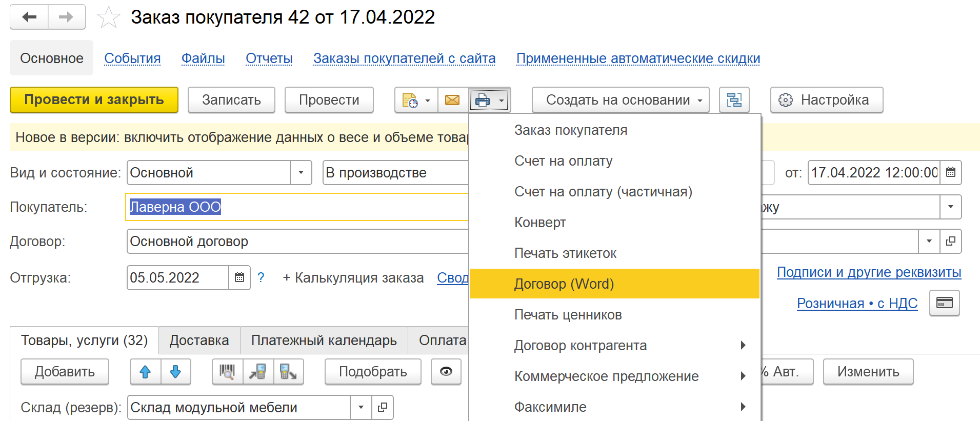Click the blue question mark near Отгрузка
Viewport: 980px width, 421px height.
(x=261, y=277)
